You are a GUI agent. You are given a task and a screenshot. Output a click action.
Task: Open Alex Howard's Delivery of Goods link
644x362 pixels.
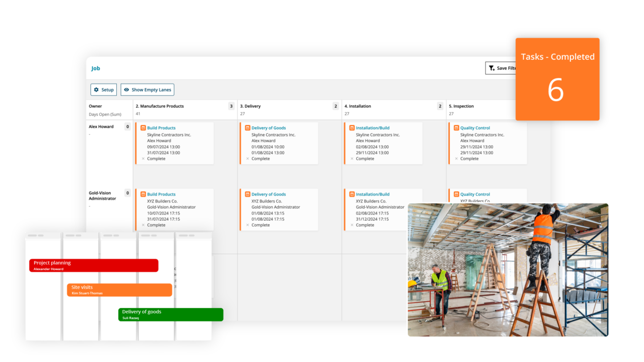(x=269, y=128)
